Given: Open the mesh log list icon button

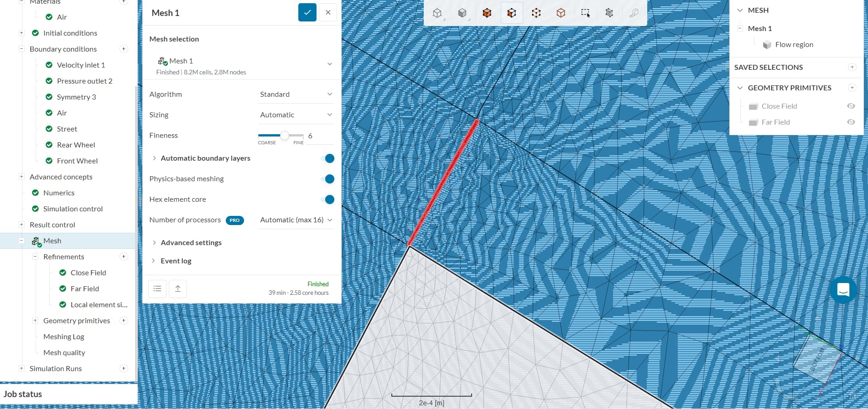Looking at the screenshot, I should point(157,288).
